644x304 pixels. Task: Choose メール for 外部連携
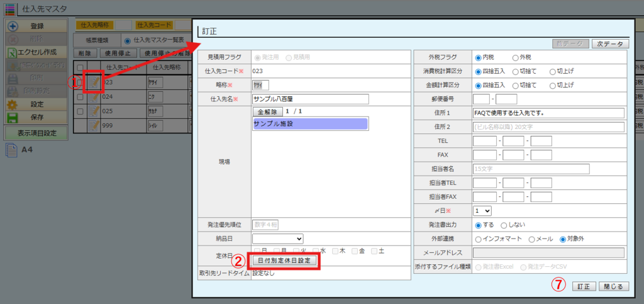click(532, 239)
